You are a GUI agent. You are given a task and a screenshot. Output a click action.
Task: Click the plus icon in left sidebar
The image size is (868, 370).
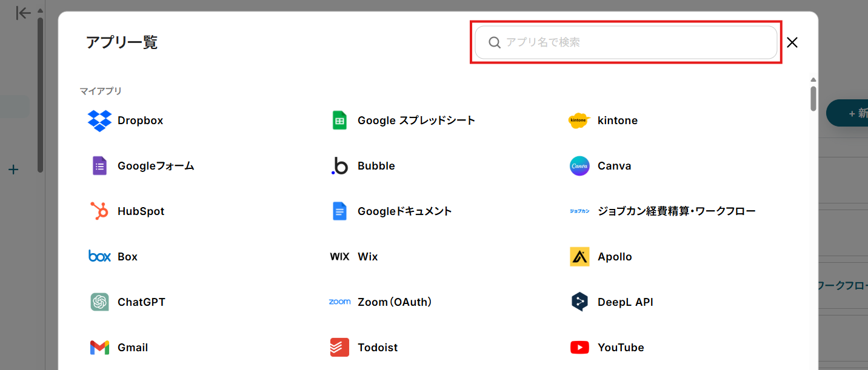click(13, 170)
